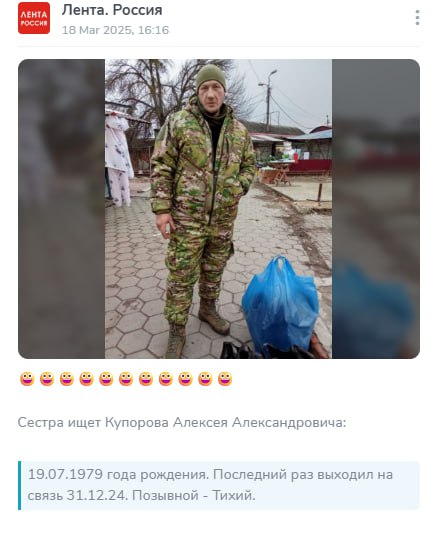
Task: Click the man's green beanie hat in photo
Action: click(x=211, y=76)
